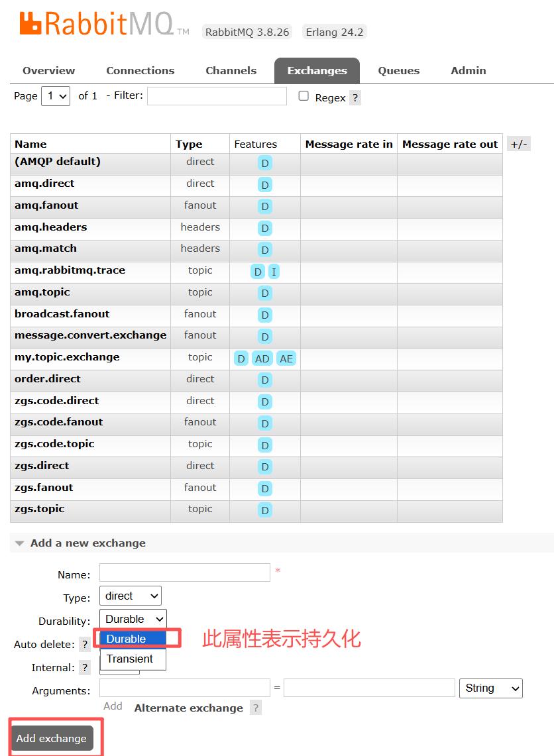
Task: Open Internal help question mark
Action: [85, 667]
